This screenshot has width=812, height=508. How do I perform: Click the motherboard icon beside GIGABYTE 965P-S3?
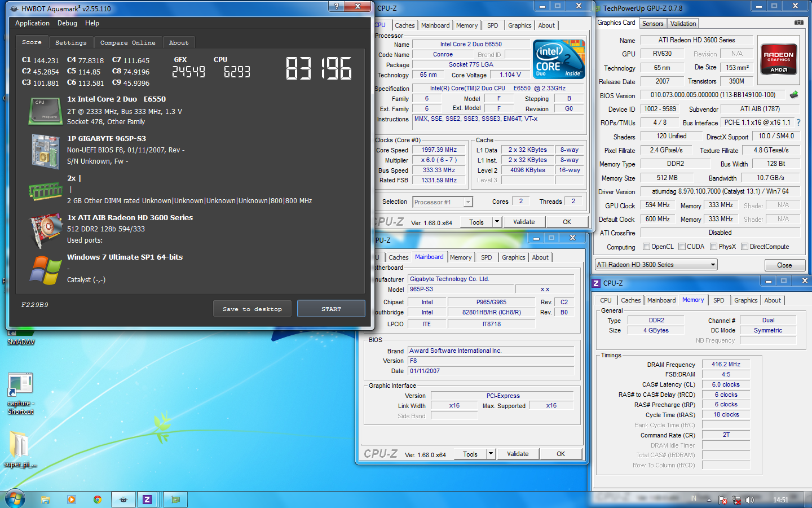coord(45,151)
